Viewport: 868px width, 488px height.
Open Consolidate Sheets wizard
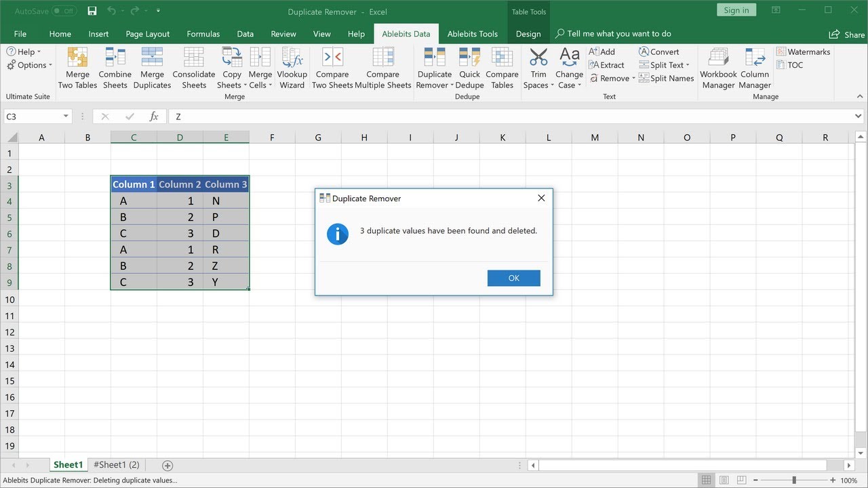click(194, 68)
